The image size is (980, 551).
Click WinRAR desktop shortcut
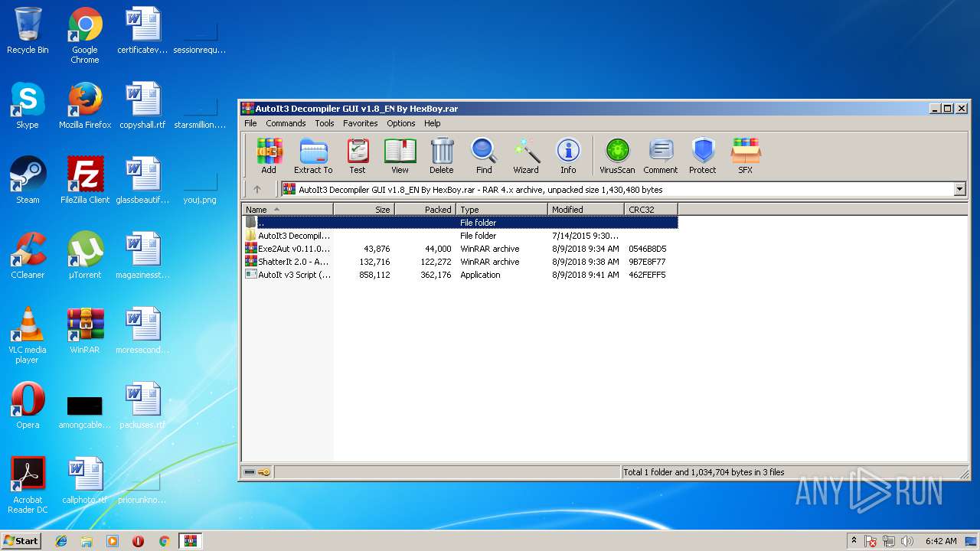85,331
